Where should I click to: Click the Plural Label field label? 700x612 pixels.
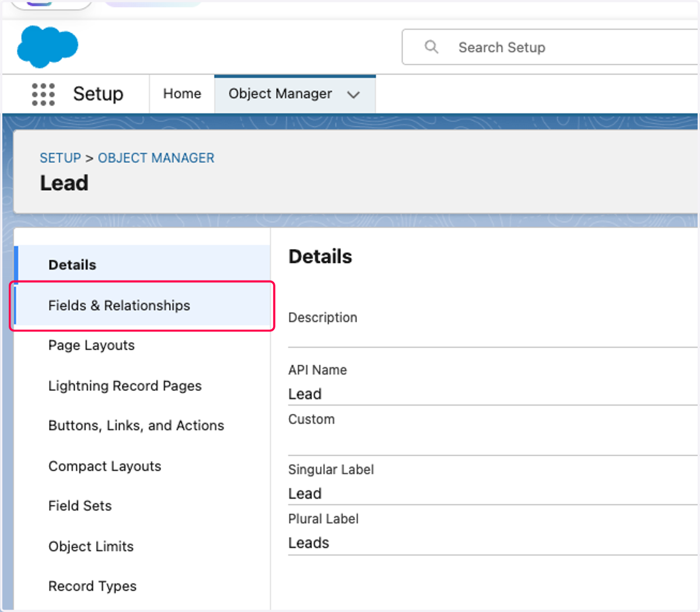pos(323,519)
